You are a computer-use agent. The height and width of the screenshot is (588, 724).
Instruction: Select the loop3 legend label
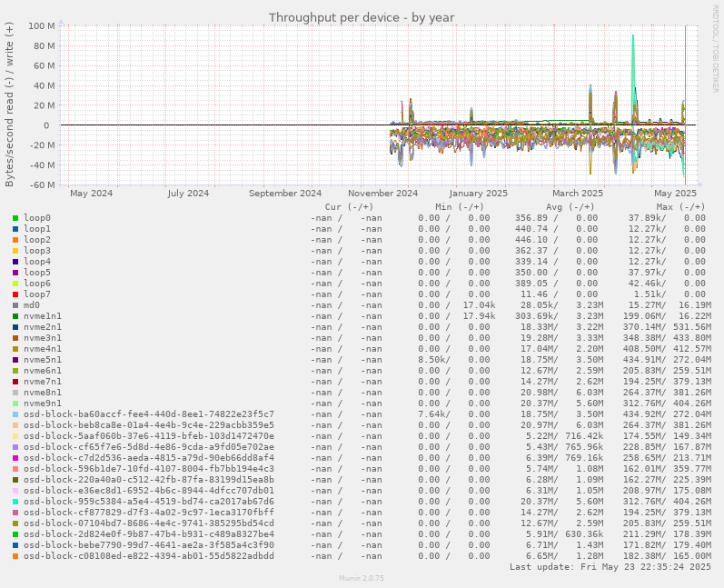[37, 251]
